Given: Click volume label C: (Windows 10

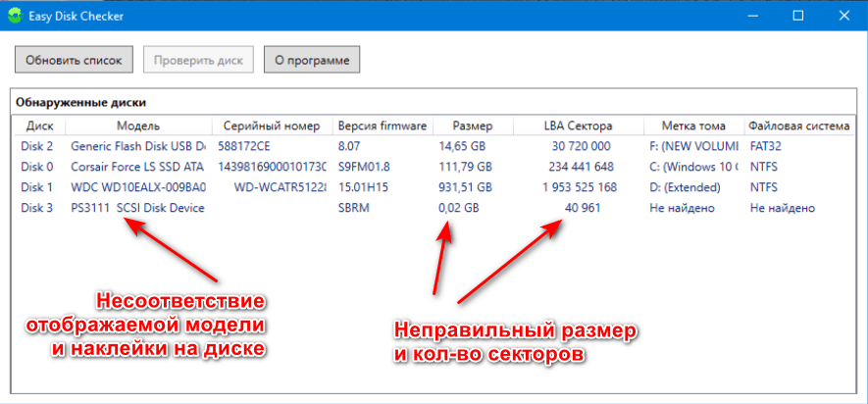Looking at the screenshot, I should (x=694, y=167).
